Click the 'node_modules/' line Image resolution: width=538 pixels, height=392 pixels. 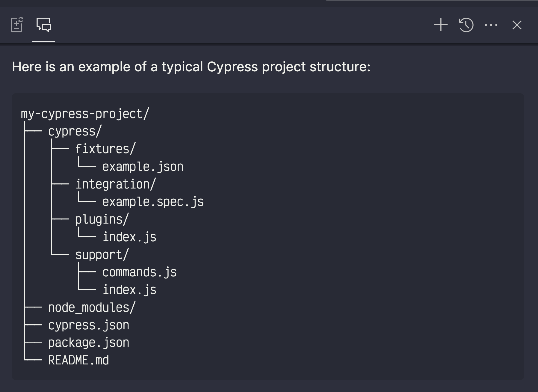pyautogui.click(x=92, y=307)
